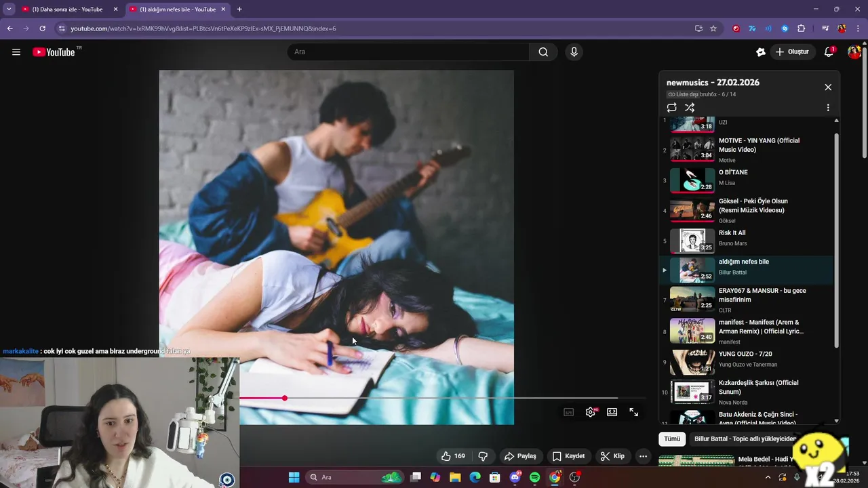Show hidden system tray icons chevron
Screen dimensions: 868x488
click(768, 477)
